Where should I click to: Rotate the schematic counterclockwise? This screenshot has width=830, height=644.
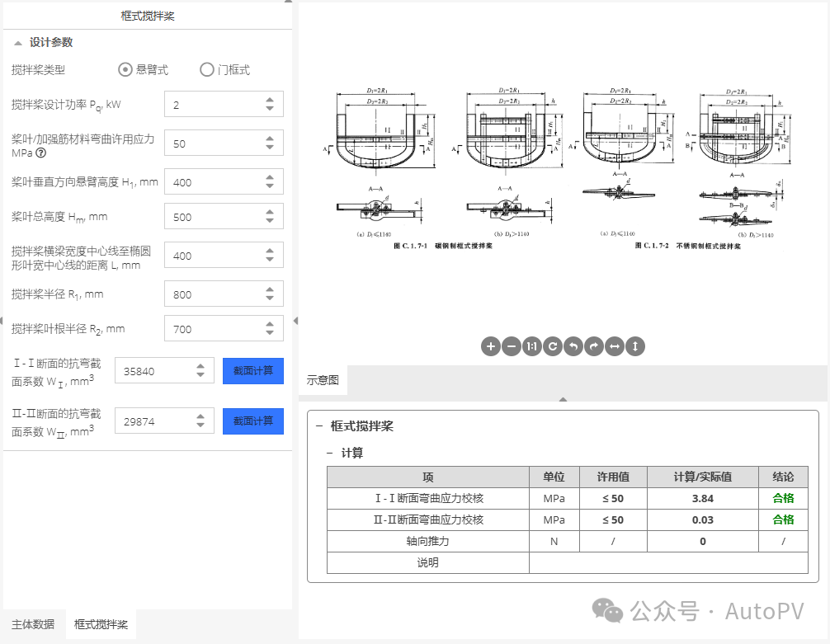tap(573, 346)
